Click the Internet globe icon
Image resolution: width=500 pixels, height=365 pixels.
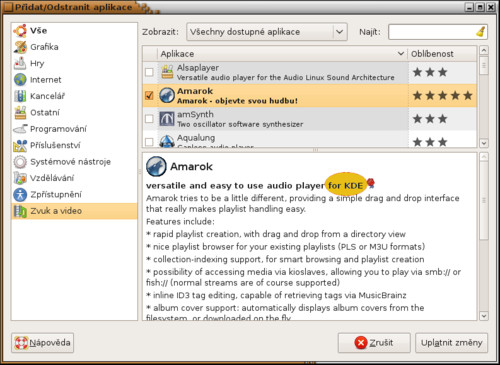tap(20, 80)
